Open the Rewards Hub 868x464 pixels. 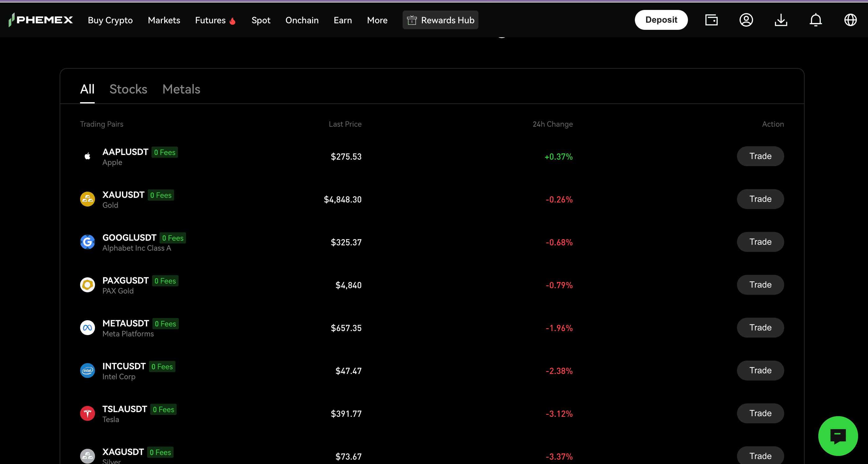(x=440, y=20)
